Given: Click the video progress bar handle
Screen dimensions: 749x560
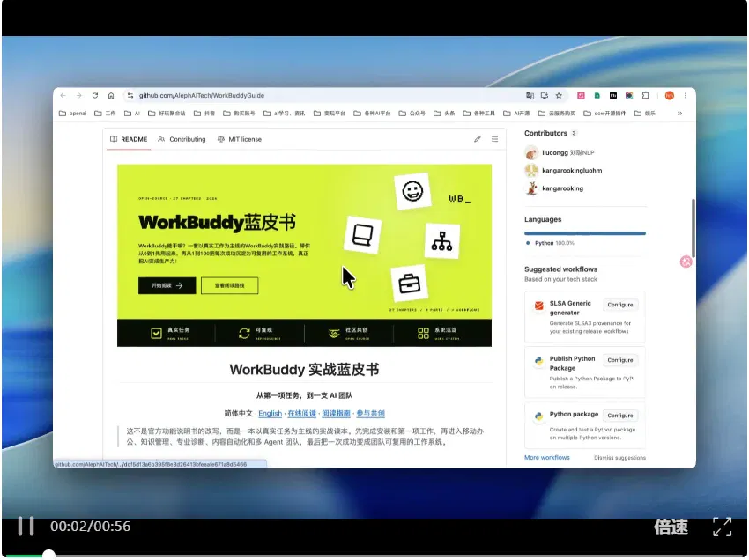Looking at the screenshot, I should (48, 555).
